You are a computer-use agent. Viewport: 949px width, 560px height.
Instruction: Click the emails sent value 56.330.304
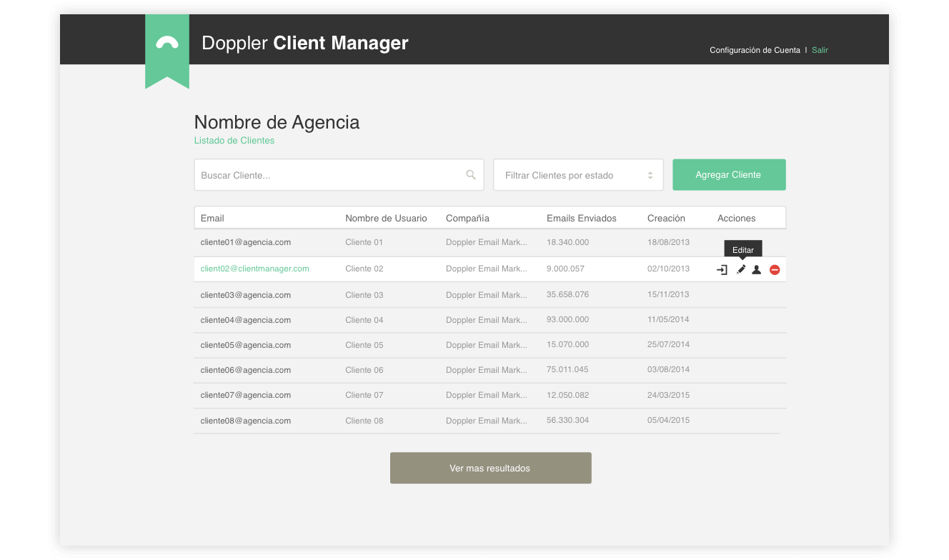[568, 420]
